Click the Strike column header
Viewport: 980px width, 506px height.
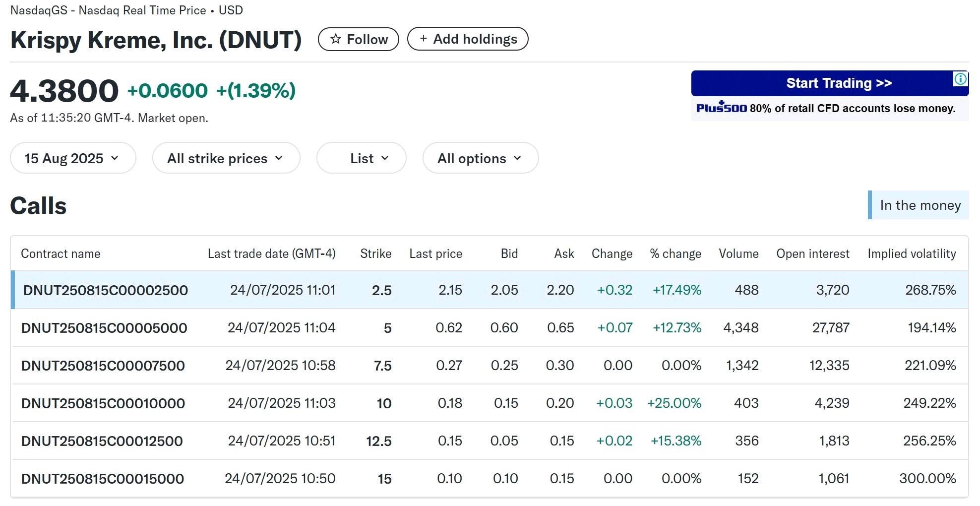pos(376,253)
